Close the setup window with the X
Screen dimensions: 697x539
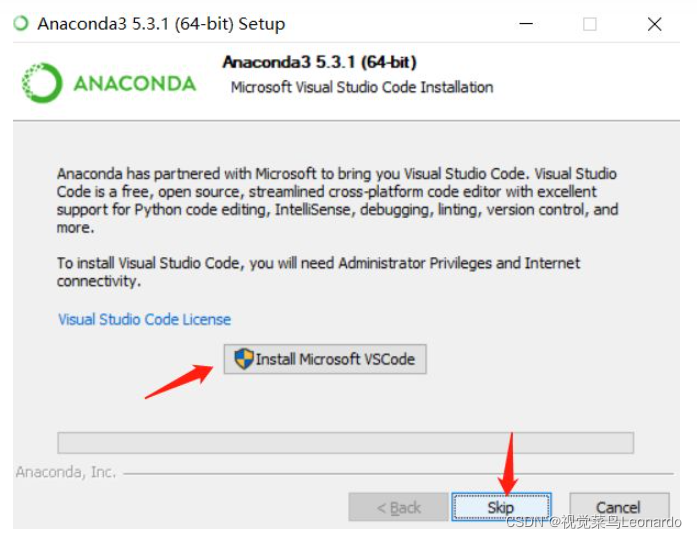point(654,24)
